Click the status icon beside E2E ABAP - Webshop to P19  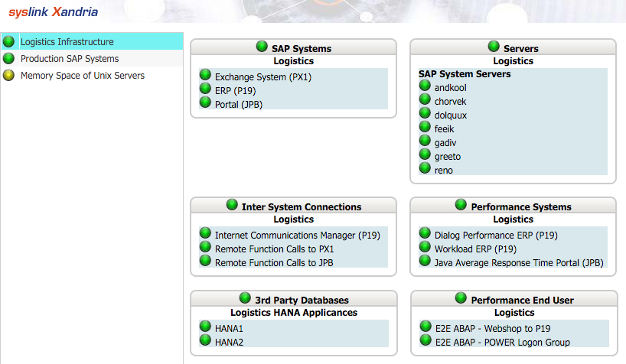425,326
